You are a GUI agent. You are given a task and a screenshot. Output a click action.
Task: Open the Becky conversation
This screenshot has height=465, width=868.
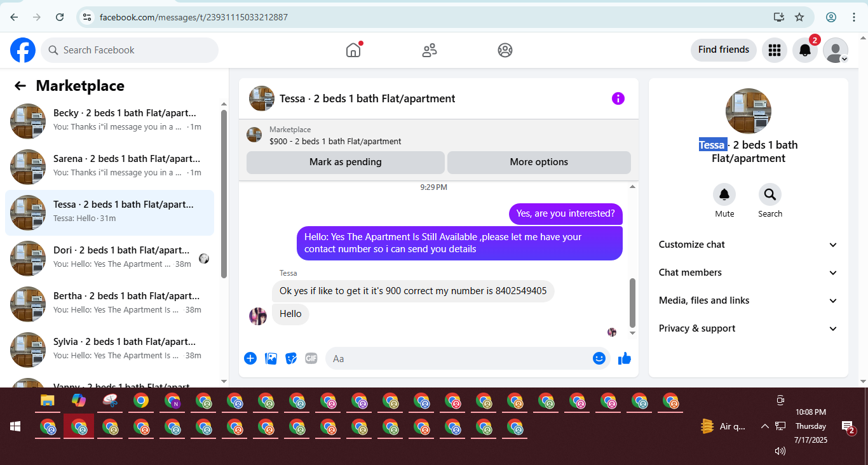pyautogui.click(x=110, y=121)
